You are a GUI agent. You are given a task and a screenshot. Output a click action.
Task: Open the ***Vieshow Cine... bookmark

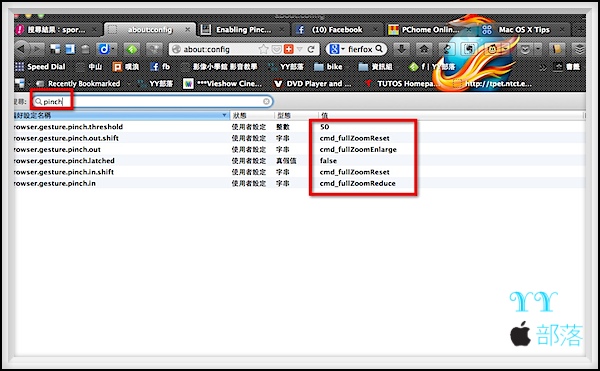click(223, 83)
